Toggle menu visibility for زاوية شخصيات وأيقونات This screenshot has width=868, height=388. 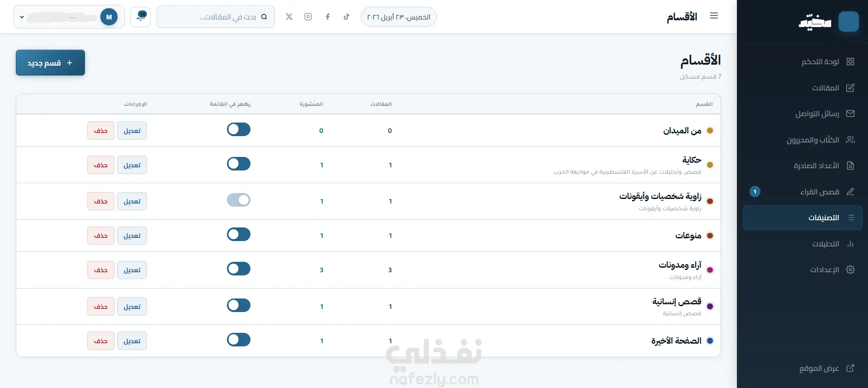pyautogui.click(x=239, y=200)
